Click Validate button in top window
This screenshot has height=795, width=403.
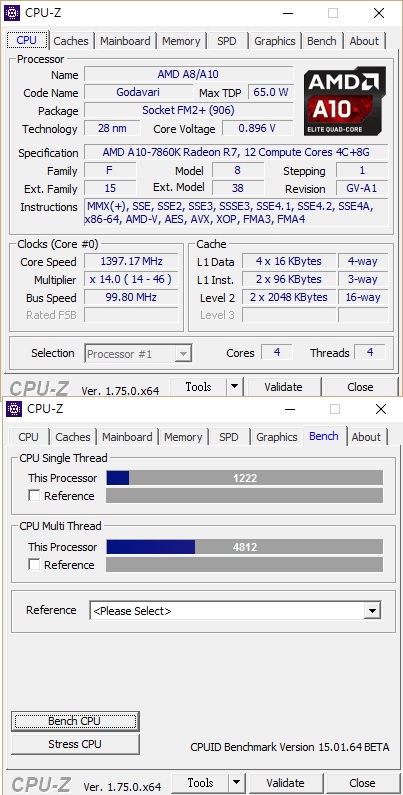click(x=283, y=387)
